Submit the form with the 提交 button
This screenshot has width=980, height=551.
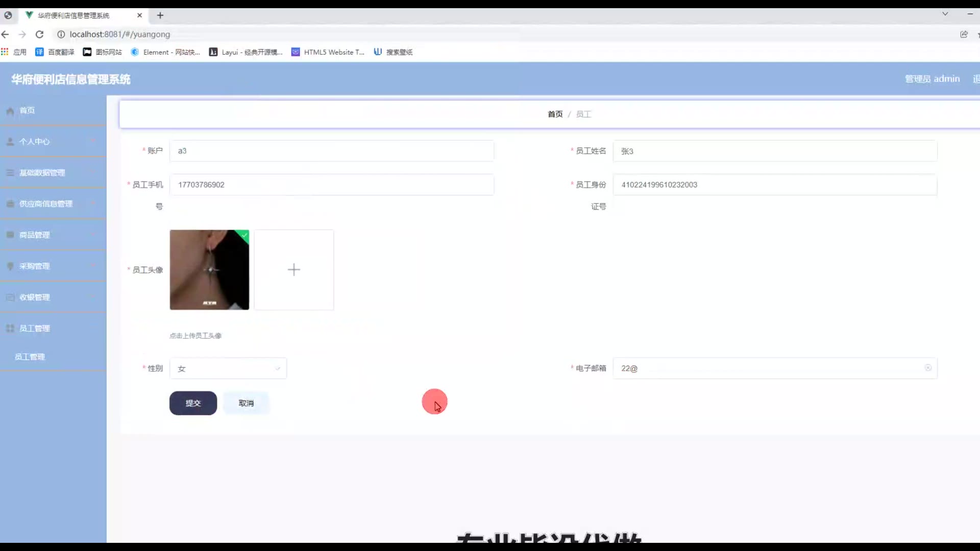(193, 403)
